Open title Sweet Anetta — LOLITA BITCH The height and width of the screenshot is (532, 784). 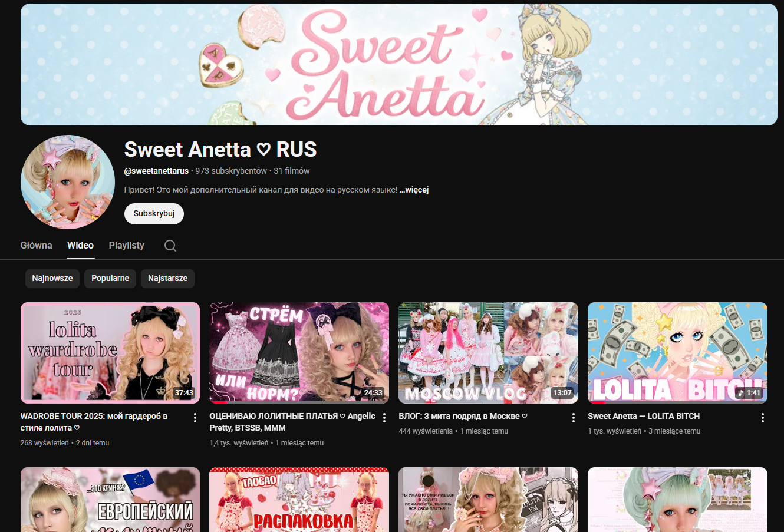tap(644, 416)
